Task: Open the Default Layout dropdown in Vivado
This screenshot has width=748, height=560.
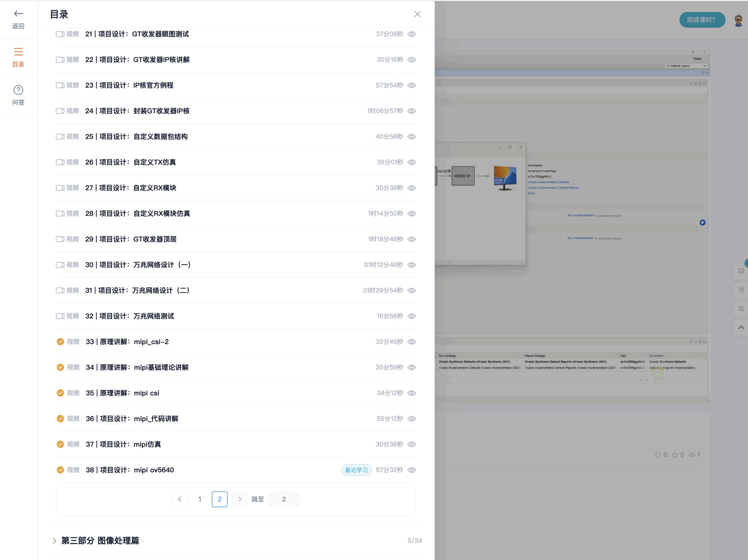Action: tap(686, 66)
